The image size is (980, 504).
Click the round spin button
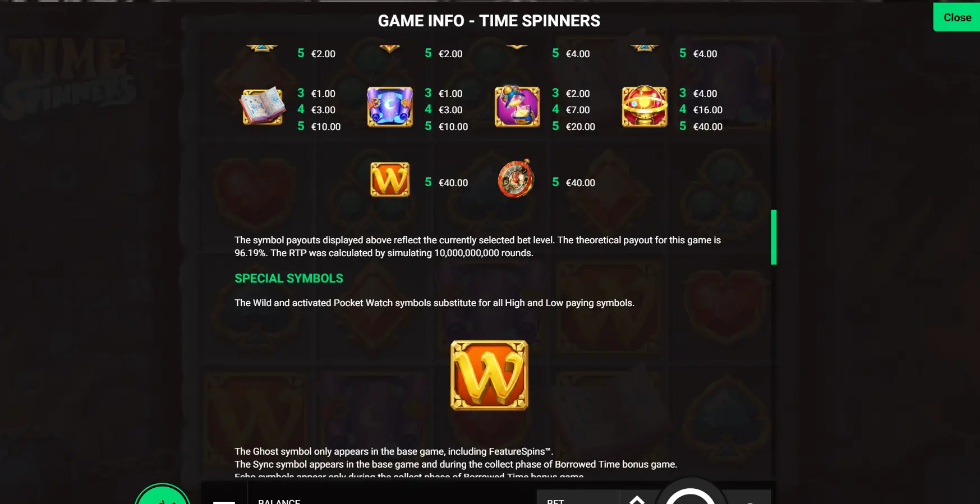coord(690,496)
